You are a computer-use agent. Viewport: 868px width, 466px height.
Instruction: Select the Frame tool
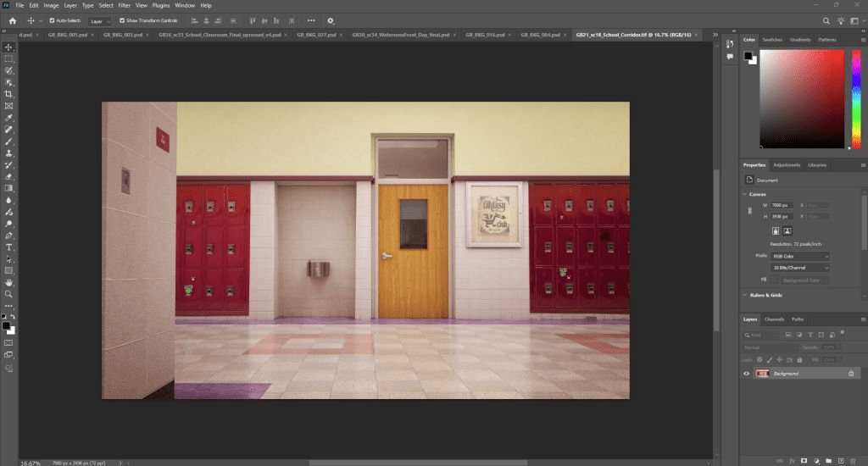(x=8, y=106)
